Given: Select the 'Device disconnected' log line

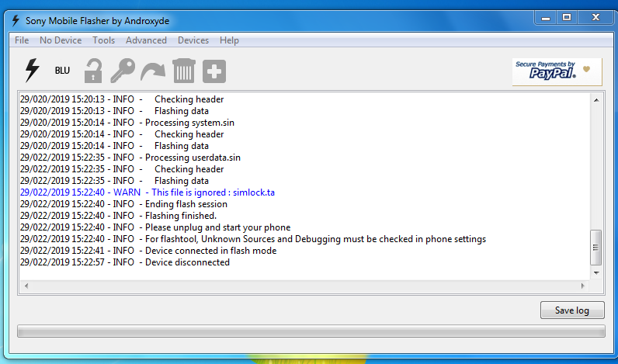Looking at the screenshot, I should (x=124, y=262).
